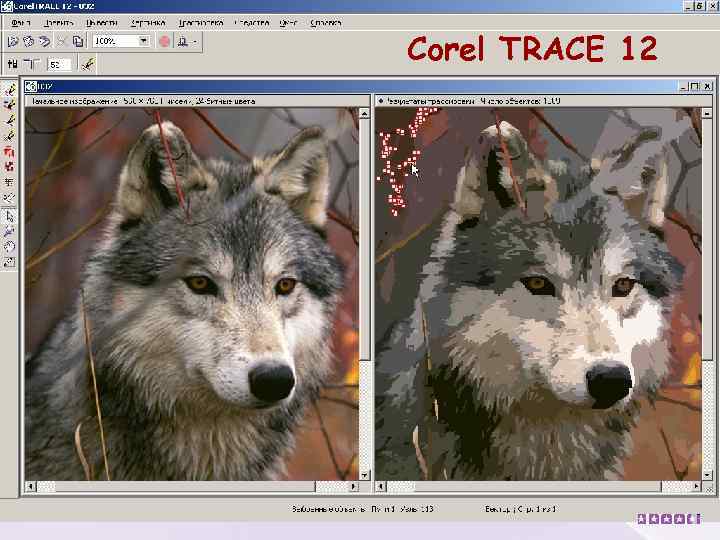Click the Вектор status bar entry
The width and height of the screenshot is (720, 540).
(520, 509)
